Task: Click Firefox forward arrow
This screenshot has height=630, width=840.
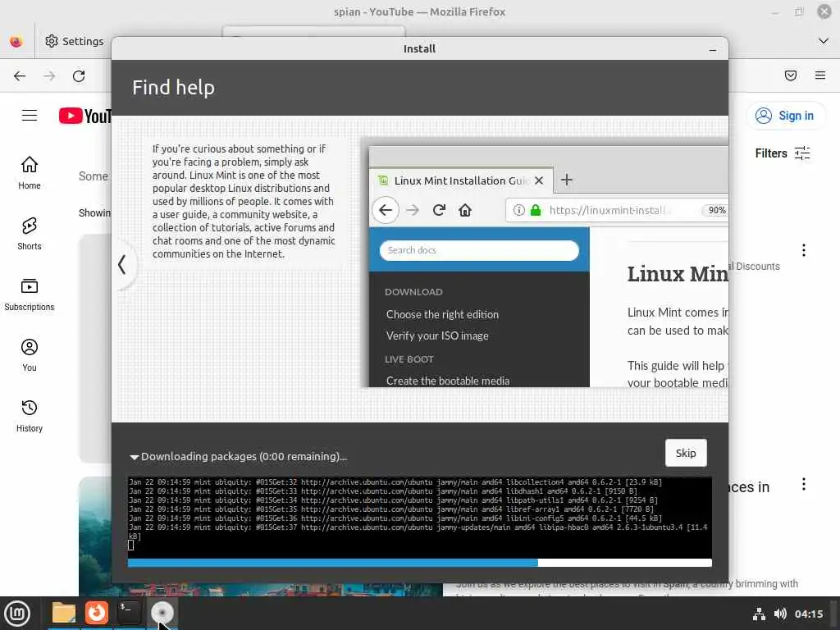Action: pyautogui.click(x=49, y=76)
